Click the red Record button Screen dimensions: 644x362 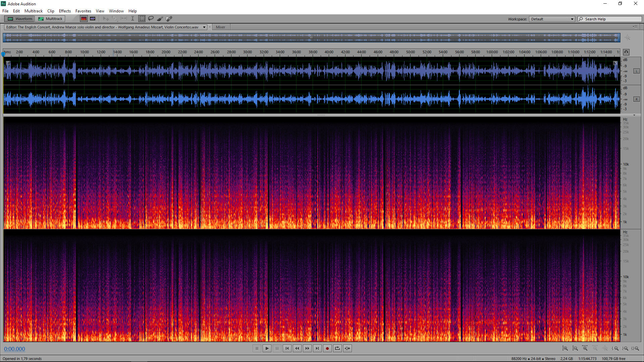(327, 349)
